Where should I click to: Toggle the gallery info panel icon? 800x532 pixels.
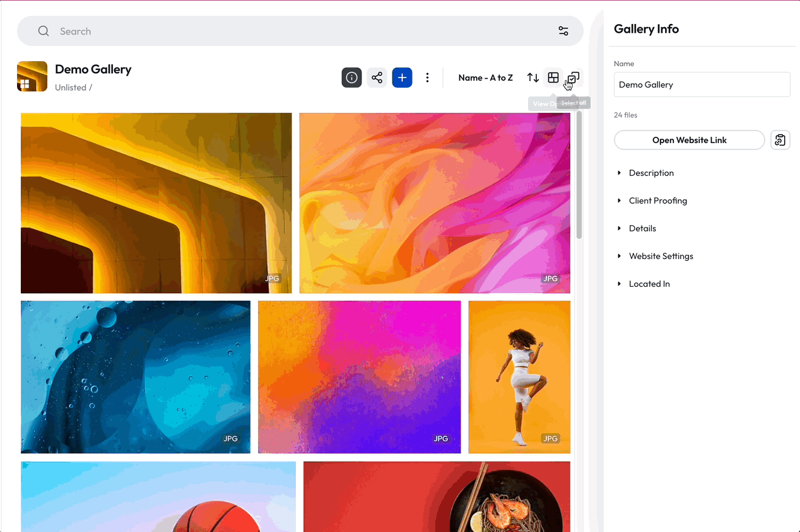click(x=351, y=78)
